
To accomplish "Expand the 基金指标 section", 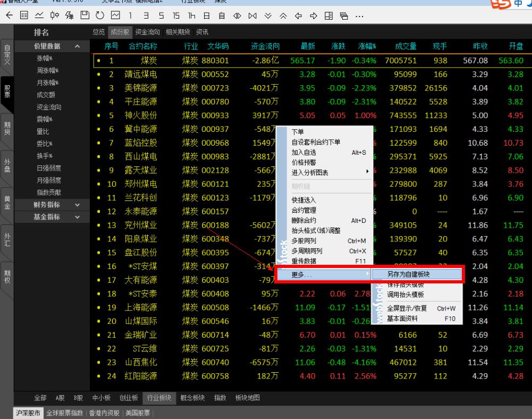I will pyautogui.click(x=48, y=216).
